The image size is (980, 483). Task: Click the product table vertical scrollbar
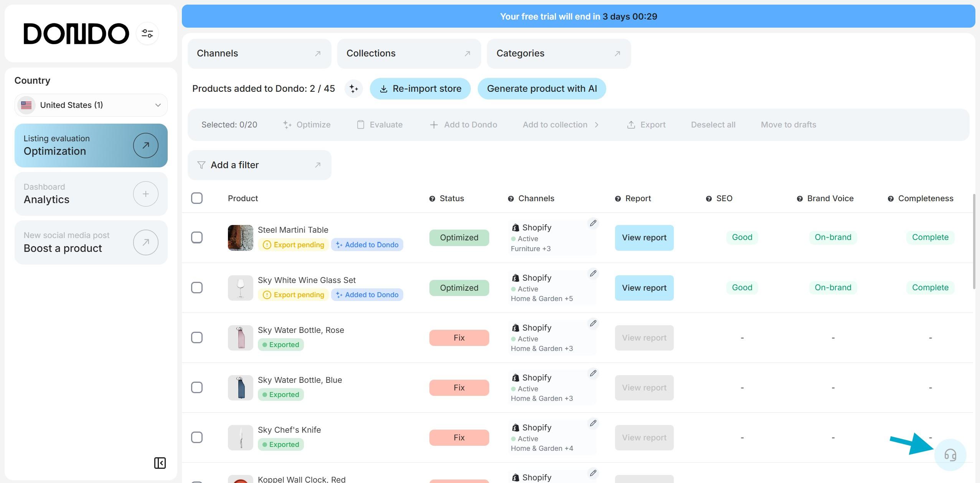973,242
